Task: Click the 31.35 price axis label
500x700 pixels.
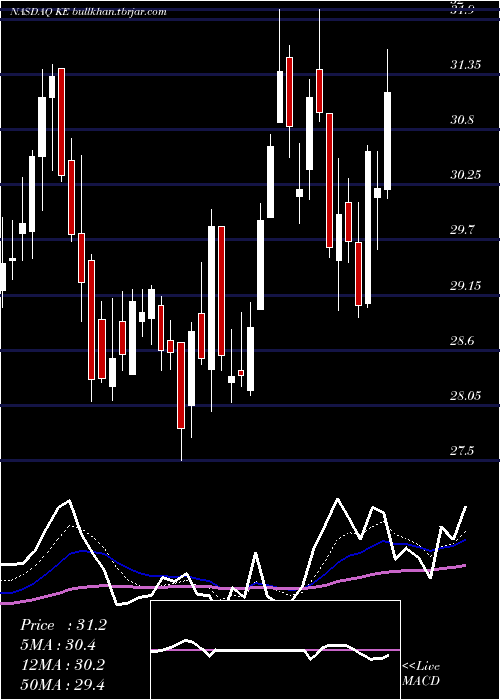Action: [466, 65]
